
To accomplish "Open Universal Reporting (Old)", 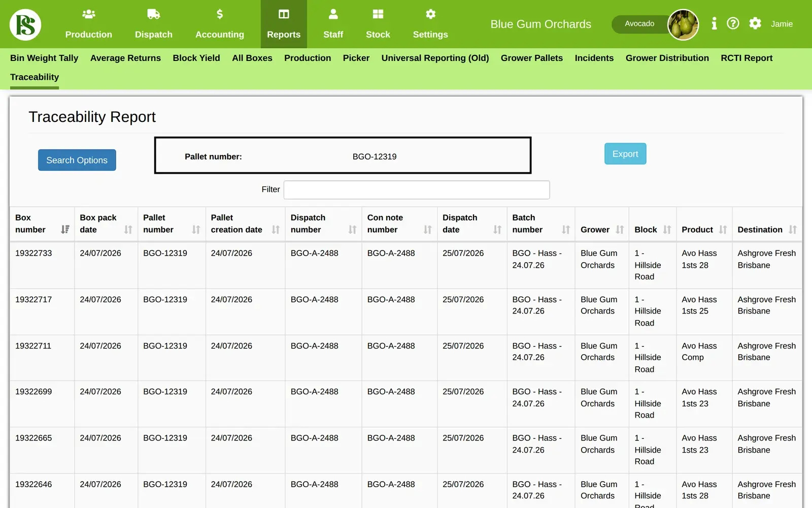I will click(x=435, y=58).
